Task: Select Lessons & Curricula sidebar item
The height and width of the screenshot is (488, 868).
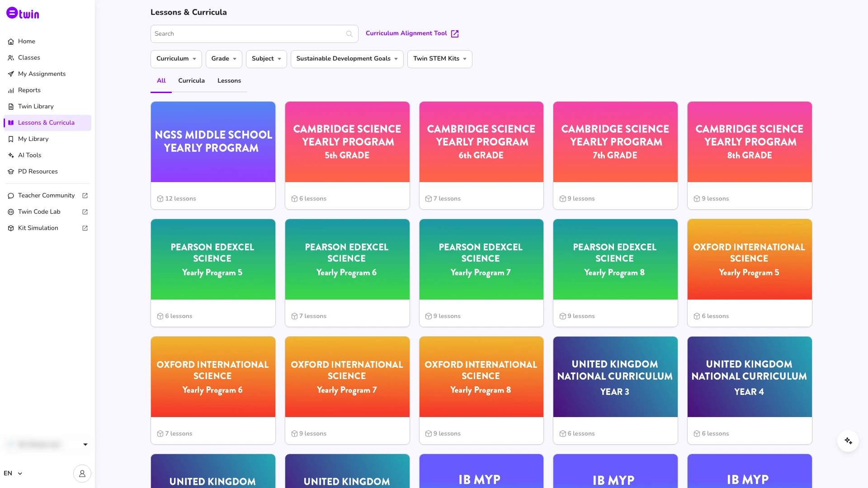Action: point(47,122)
